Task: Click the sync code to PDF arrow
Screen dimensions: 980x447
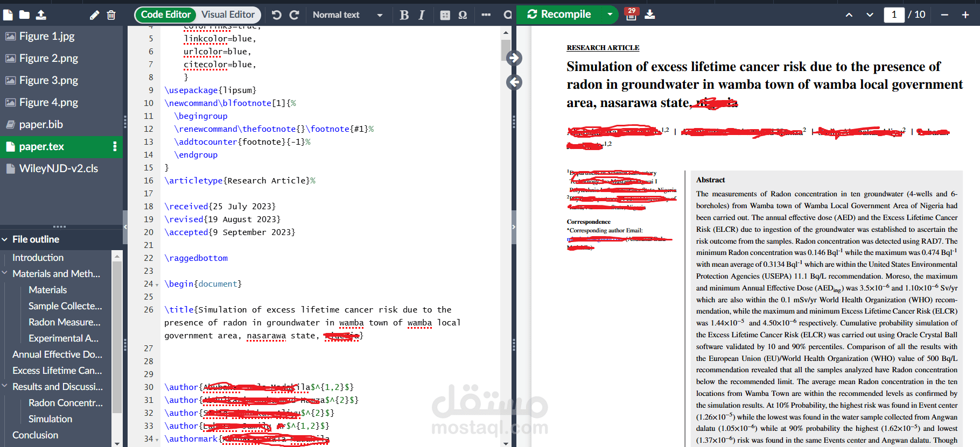Action: [514, 58]
